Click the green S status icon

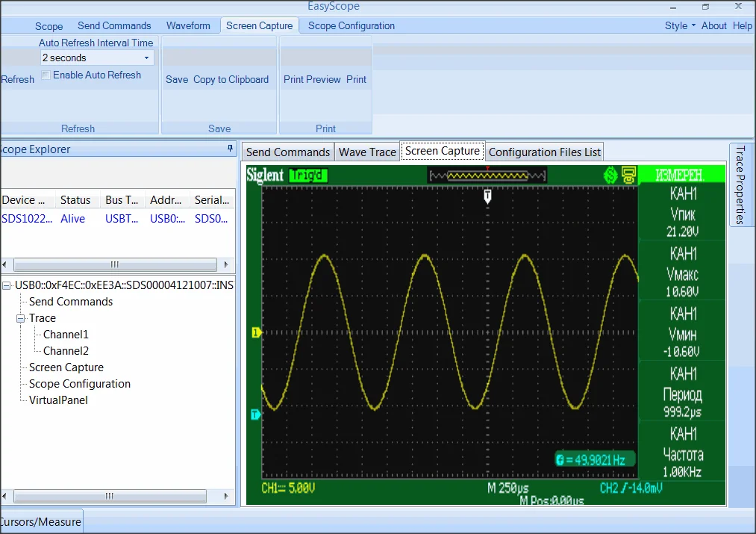(611, 176)
